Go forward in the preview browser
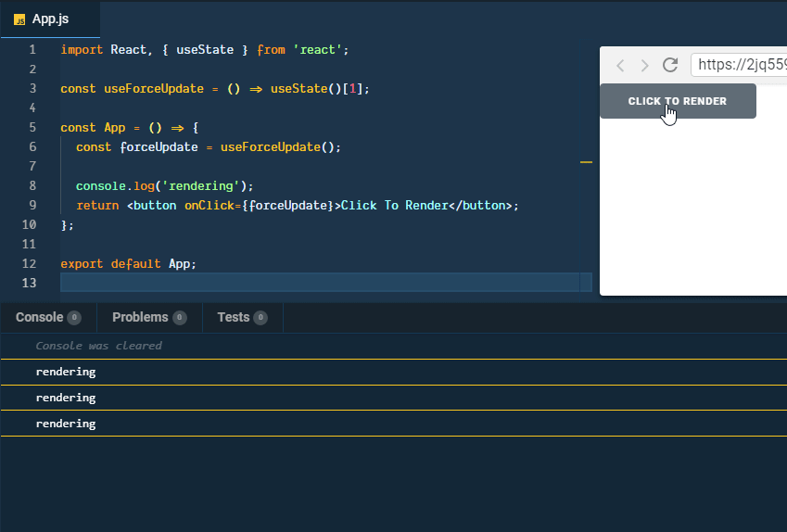Viewport: 787px width, 532px height. coord(644,65)
